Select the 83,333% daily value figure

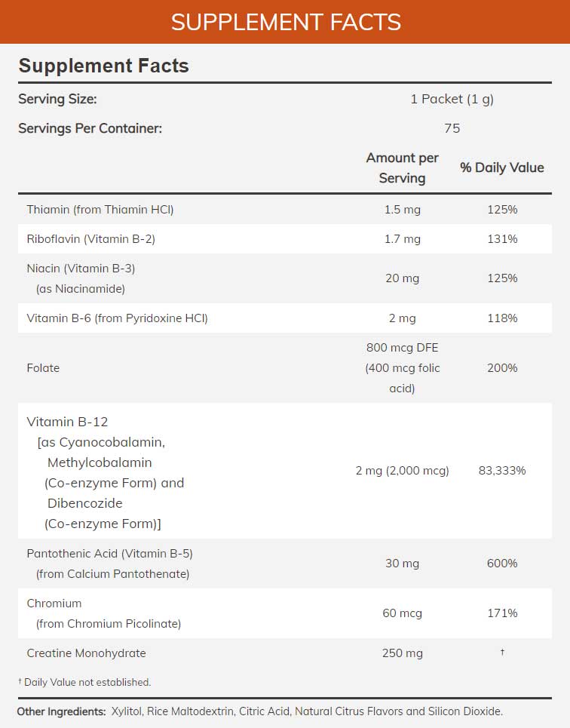coord(502,471)
